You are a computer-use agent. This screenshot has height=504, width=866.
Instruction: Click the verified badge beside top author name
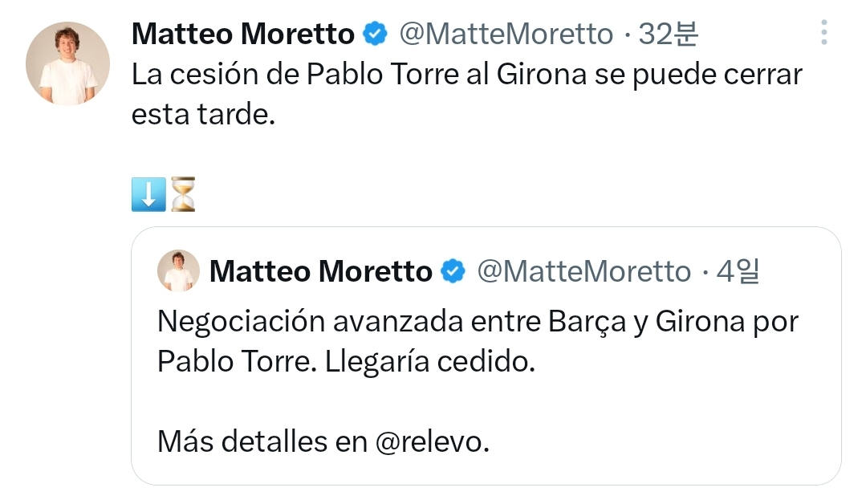click(x=375, y=34)
